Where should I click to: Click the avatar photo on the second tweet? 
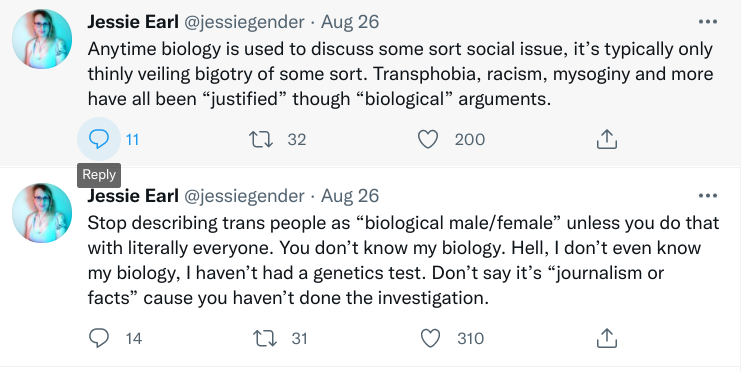coord(42,213)
